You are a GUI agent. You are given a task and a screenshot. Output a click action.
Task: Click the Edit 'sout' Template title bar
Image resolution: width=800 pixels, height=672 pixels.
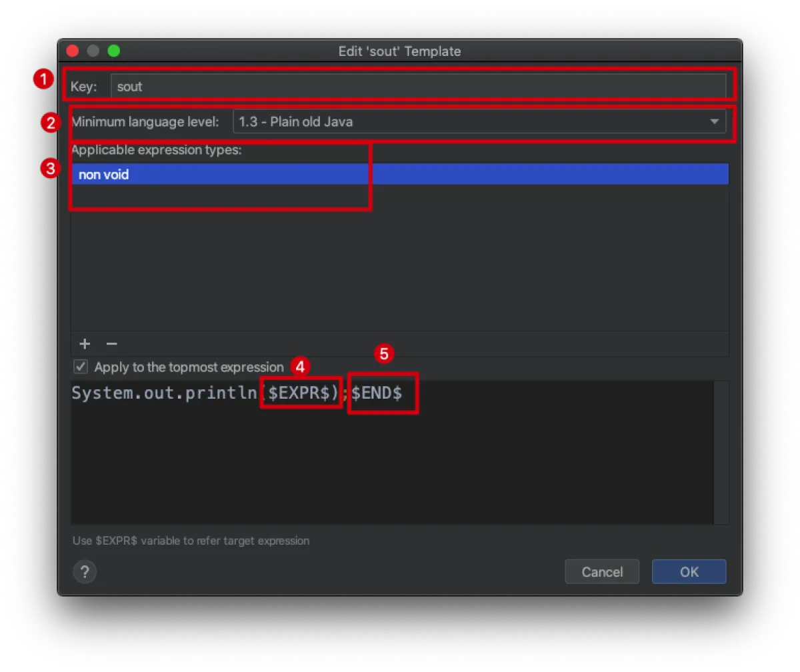coord(399,51)
